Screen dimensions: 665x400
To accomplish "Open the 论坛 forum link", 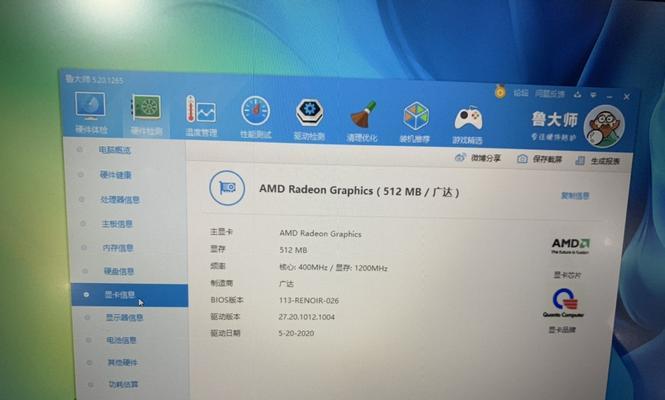I will tap(521, 92).
